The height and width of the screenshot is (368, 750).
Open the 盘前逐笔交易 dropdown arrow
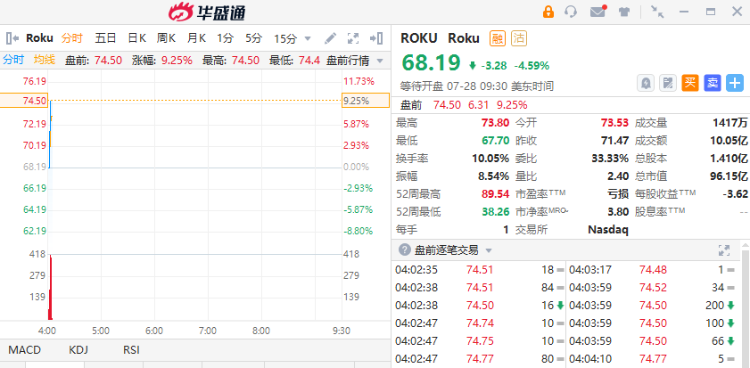[x=488, y=250]
